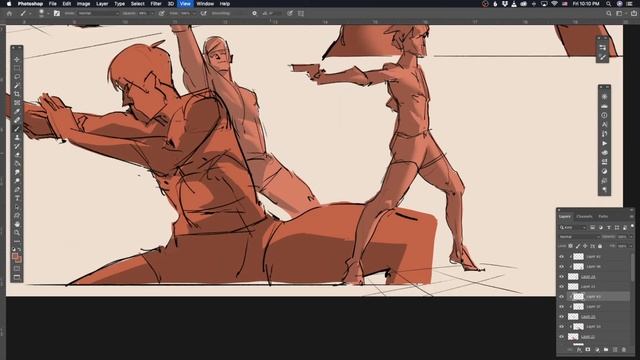Select the Magic Wand tool
This screenshot has height=360, width=640.
17,85
